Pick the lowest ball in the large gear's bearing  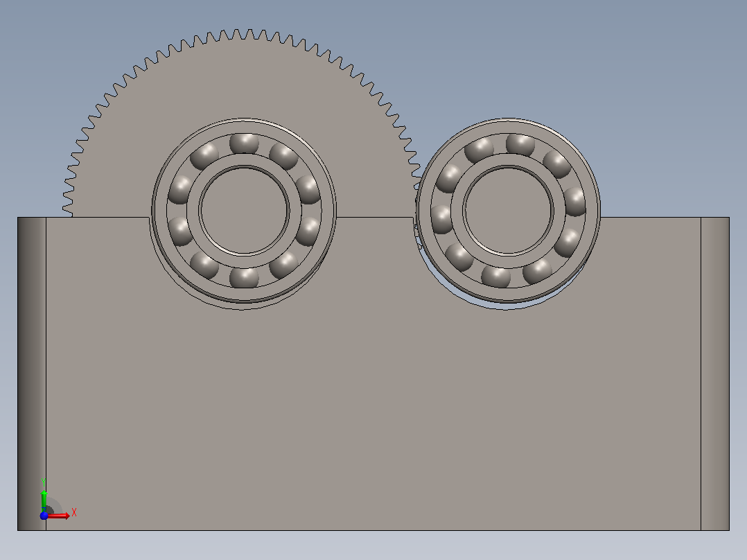244,278
